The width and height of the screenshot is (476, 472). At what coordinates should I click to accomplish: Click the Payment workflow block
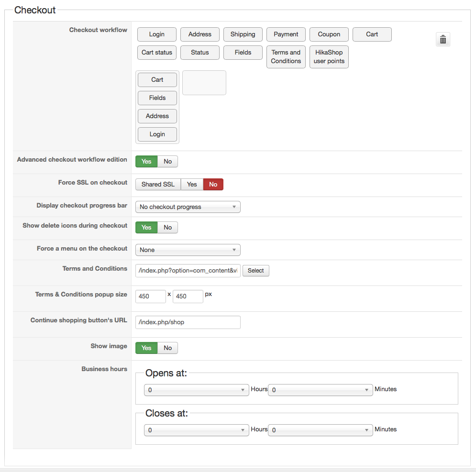[x=286, y=34]
